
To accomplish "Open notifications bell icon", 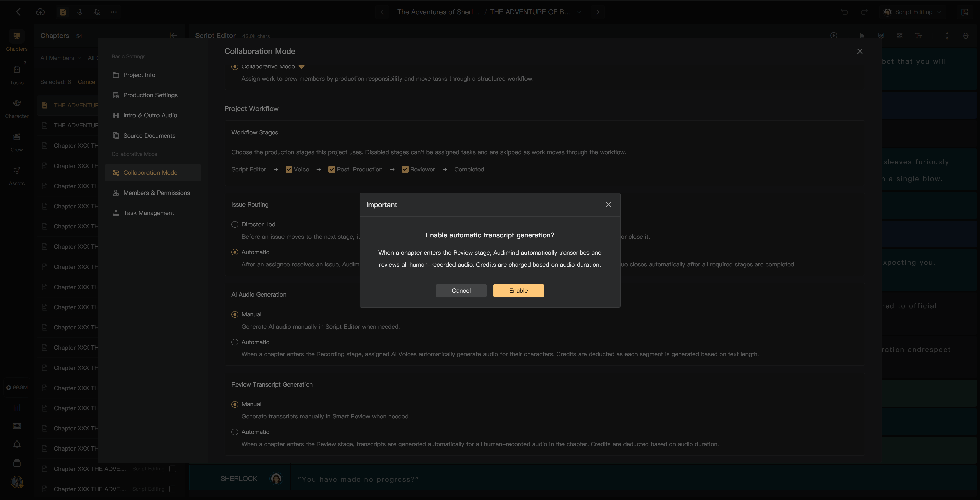I will point(17,444).
